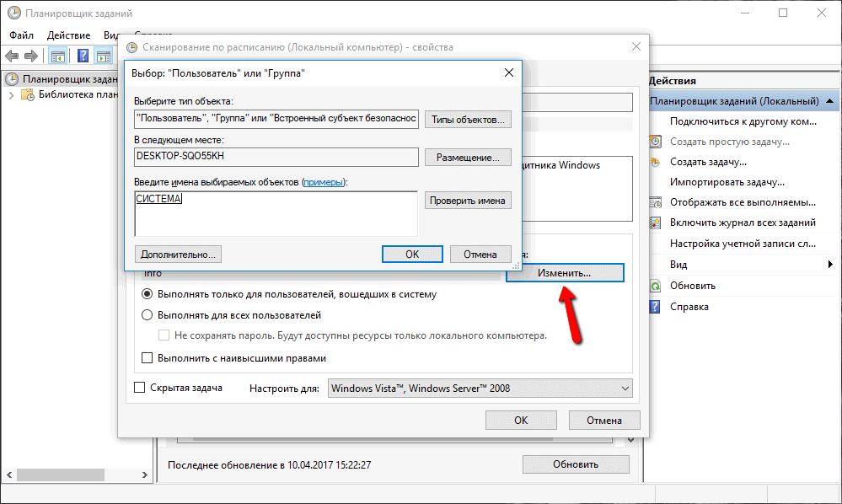
Task: Click the 'Создать задачу' icon
Action: point(656,162)
